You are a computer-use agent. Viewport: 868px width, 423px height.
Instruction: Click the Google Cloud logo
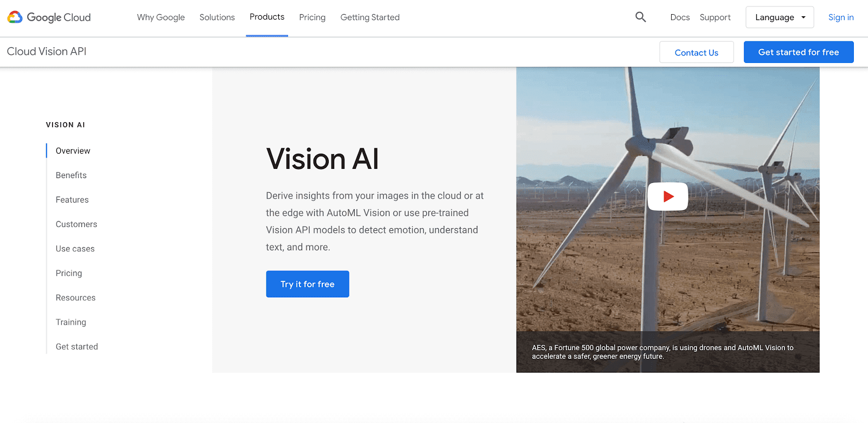coord(49,17)
